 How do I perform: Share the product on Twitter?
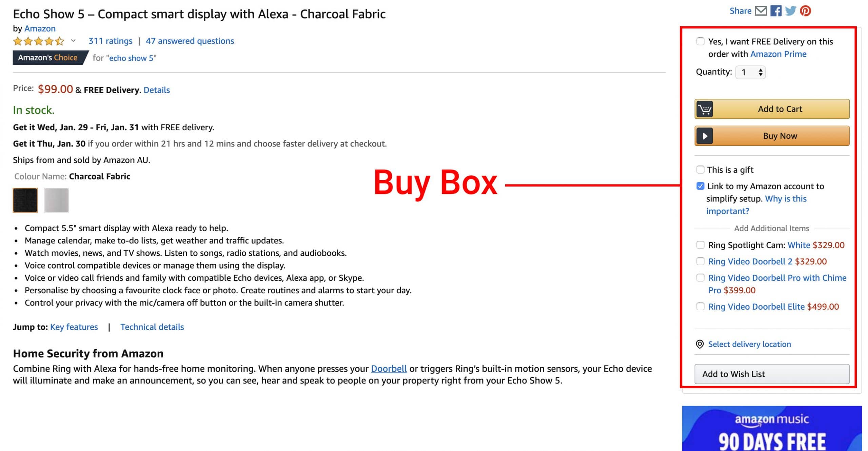tap(790, 11)
